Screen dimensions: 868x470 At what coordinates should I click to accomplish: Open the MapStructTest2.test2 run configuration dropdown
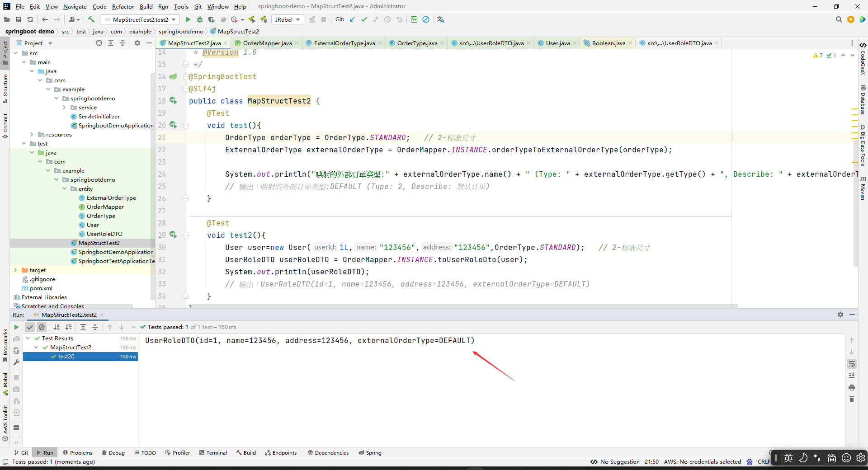[x=140, y=19]
